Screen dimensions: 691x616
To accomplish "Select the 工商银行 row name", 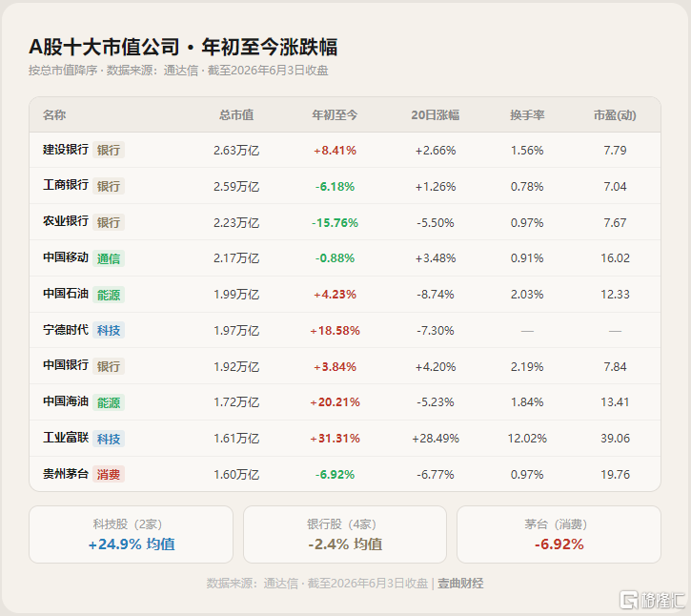I will click(x=66, y=185).
